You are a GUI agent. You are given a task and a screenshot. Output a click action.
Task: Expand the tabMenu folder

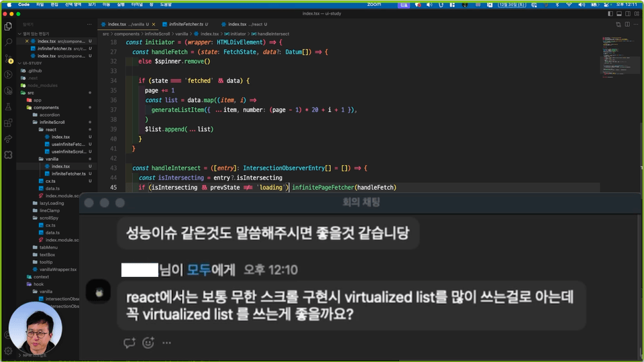(48, 247)
